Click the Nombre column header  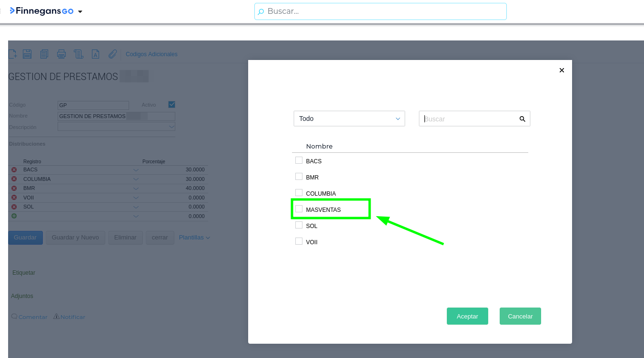(319, 146)
